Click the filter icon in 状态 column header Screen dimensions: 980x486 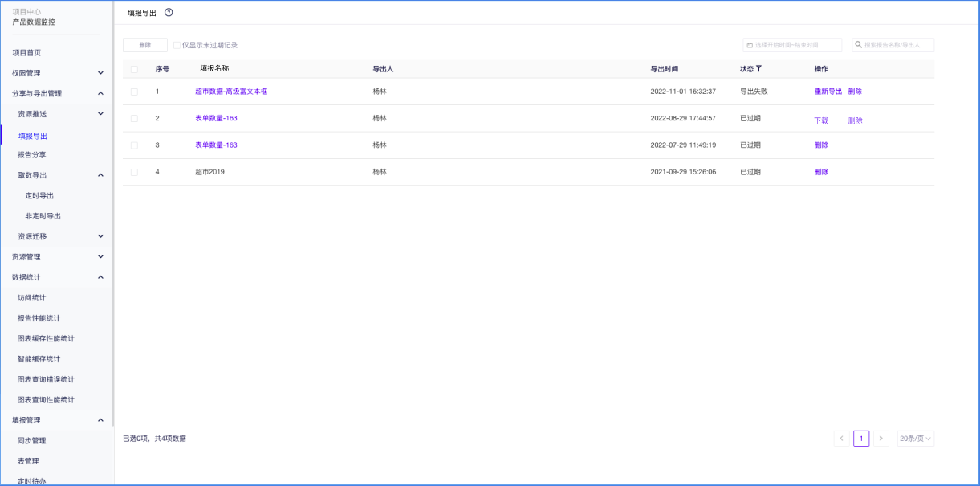coord(758,69)
